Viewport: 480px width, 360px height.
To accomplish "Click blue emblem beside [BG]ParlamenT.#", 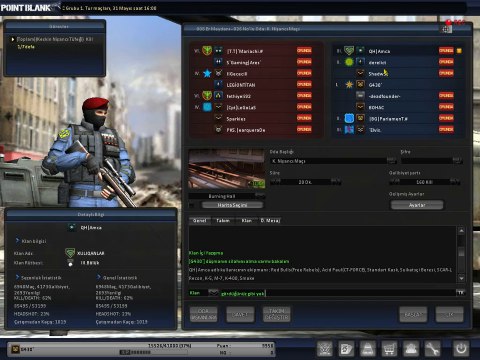I will (349, 118).
